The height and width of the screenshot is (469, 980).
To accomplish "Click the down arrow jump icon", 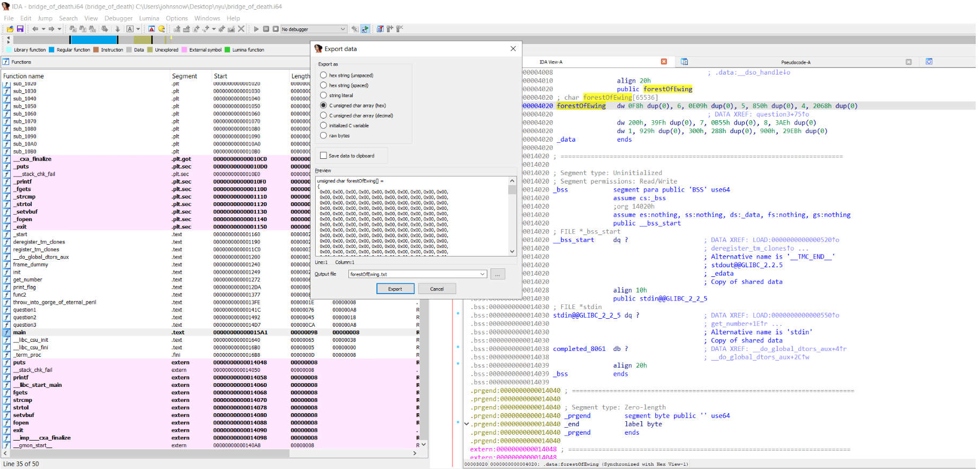I will (x=117, y=29).
